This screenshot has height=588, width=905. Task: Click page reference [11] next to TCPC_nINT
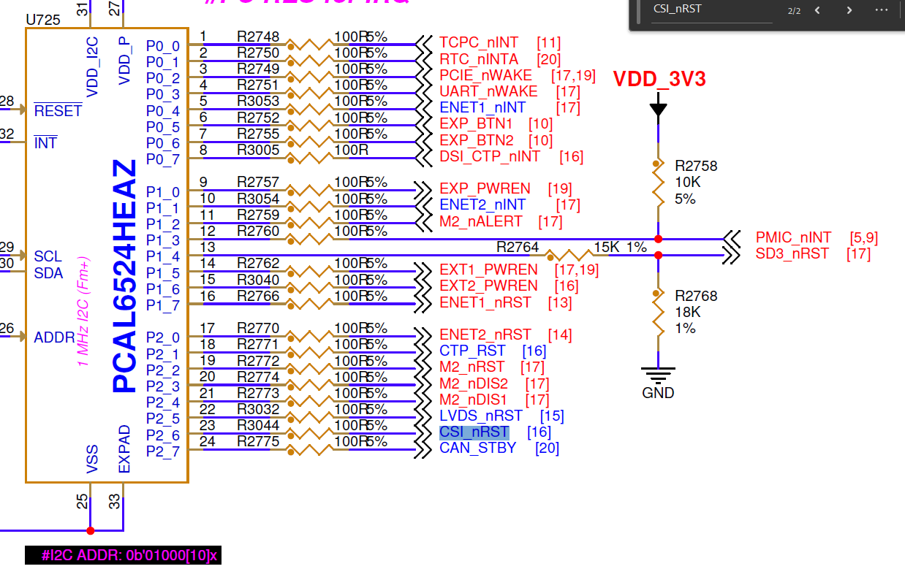click(548, 43)
